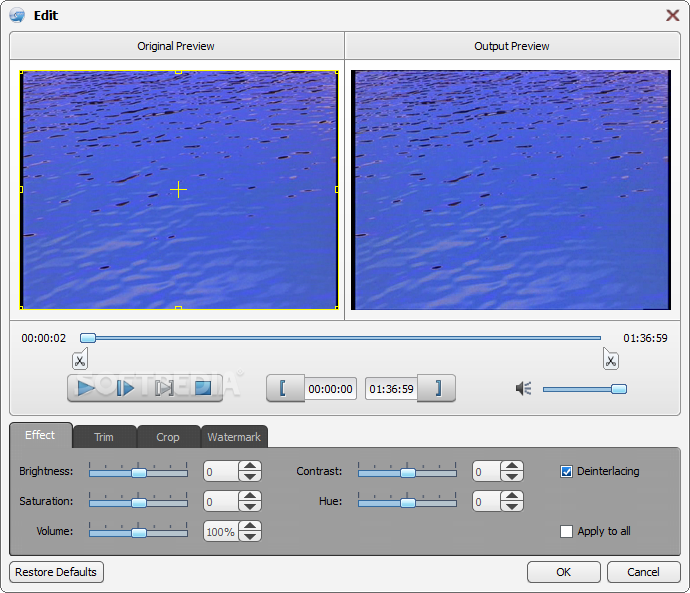
Task: Click the app logo icon in title bar
Action: pyautogui.click(x=17, y=15)
